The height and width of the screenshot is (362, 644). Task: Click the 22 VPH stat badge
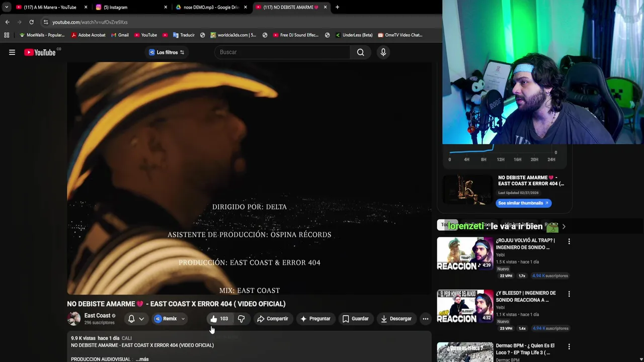point(506,276)
